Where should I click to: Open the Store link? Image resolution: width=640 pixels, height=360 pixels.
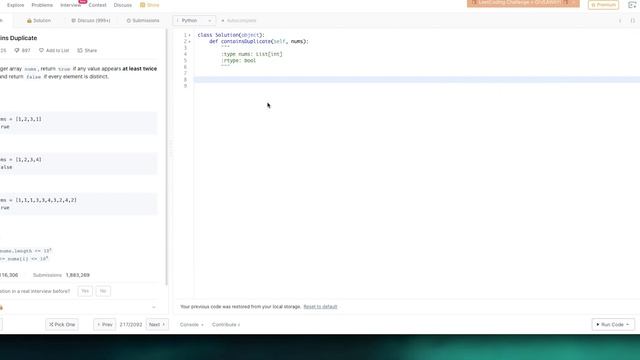[x=149, y=5]
